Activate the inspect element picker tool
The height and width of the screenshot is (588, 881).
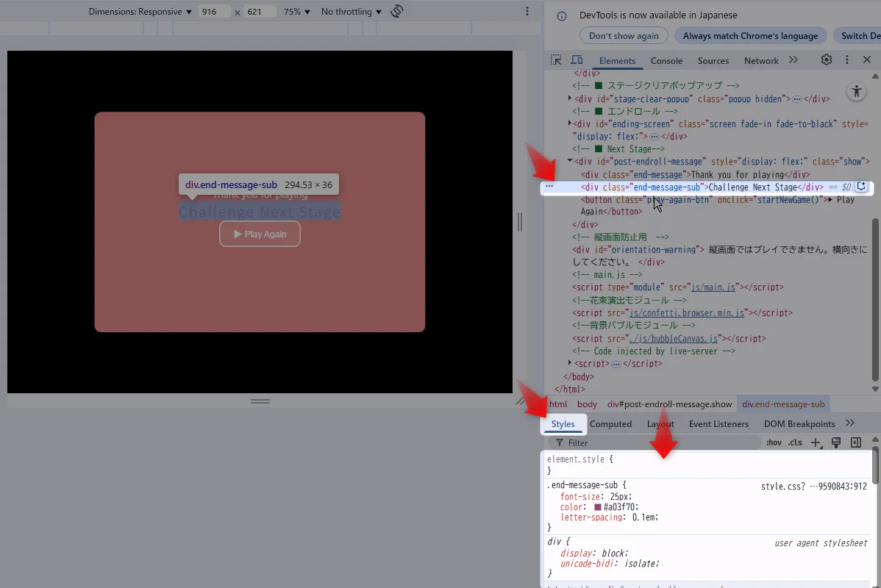click(x=556, y=60)
